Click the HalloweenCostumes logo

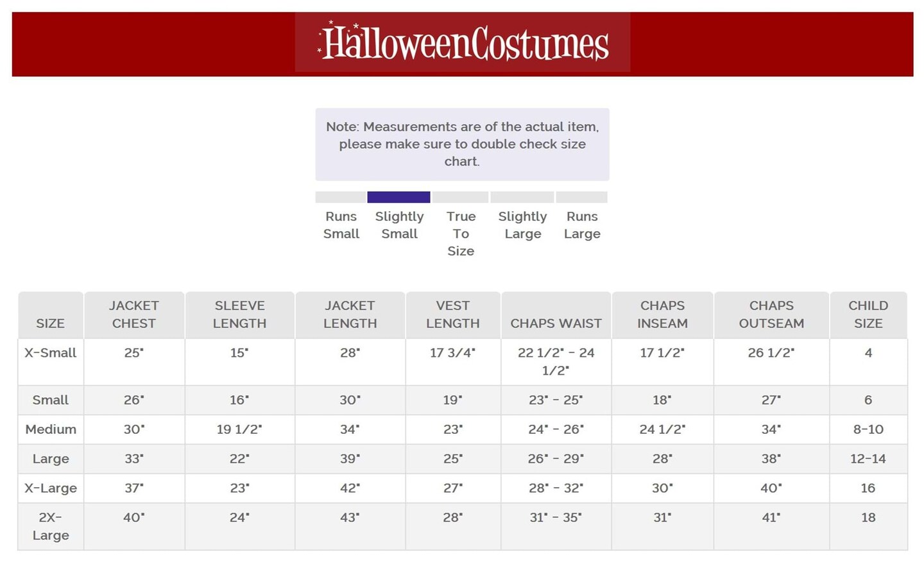463,43
